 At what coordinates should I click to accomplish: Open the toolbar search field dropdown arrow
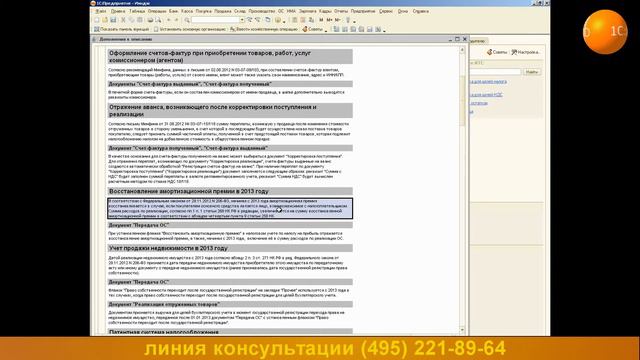tap(242, 20)
